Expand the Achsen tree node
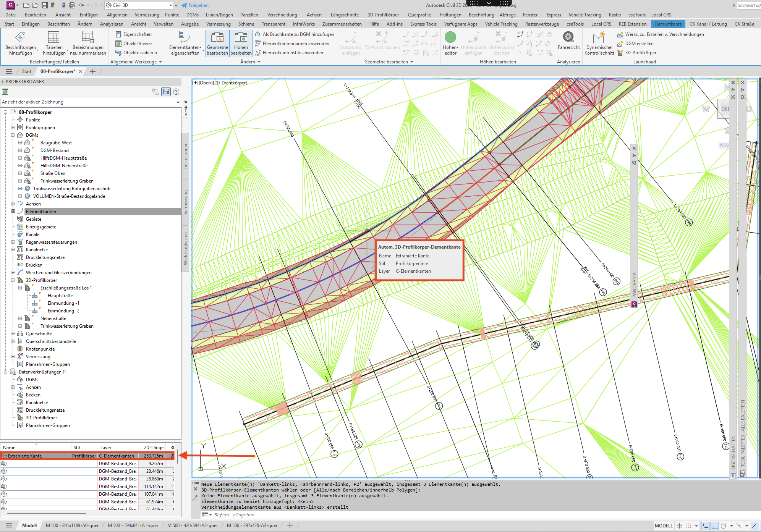761x532 pixels. coord(13,204)
